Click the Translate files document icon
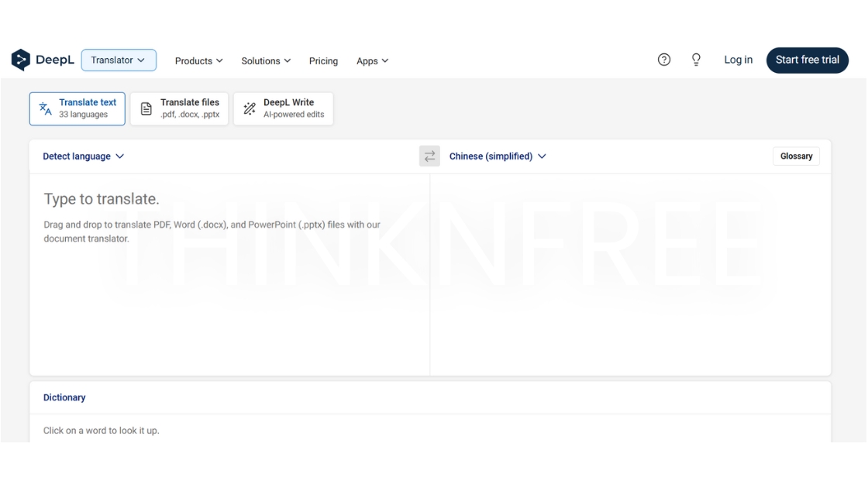The width and height of the screenshot is (868, 488). (x=146, y=108)
